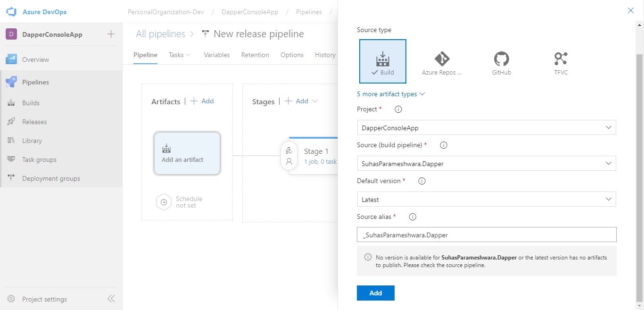Click the blue Add button
This screenshot has width=644, height=310.
[376, 293]
